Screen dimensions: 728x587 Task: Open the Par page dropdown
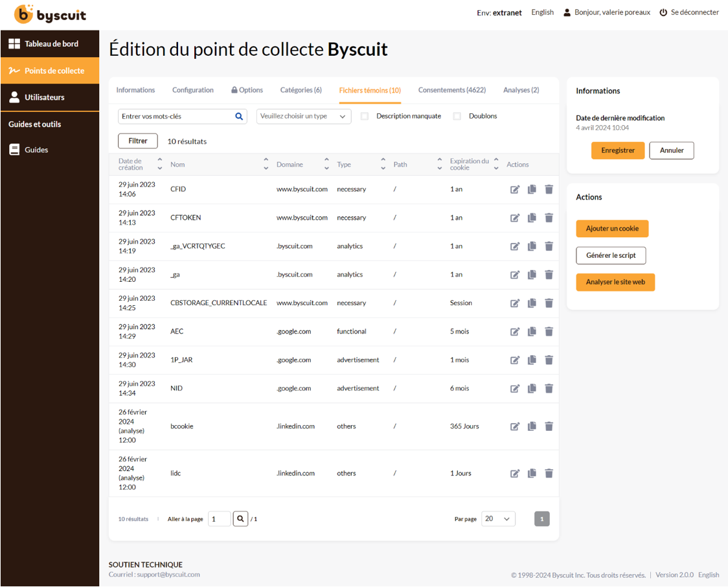(x=498, y=519)
